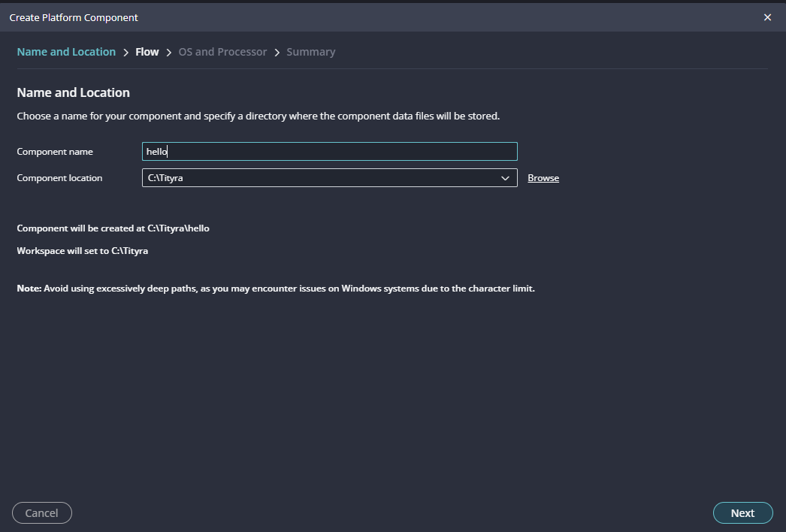786x532 pixels.
Task: Click the Component name label
Action: pos(55,152)
